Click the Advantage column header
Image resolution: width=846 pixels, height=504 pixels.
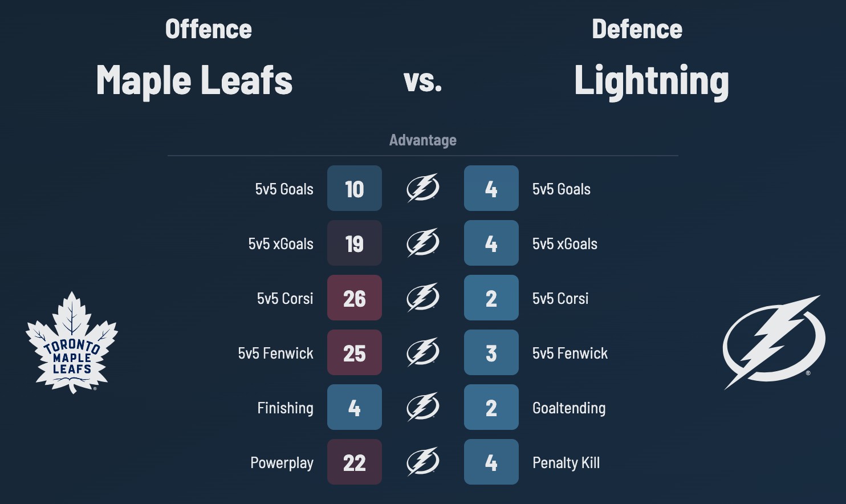[x=422, y=140]
